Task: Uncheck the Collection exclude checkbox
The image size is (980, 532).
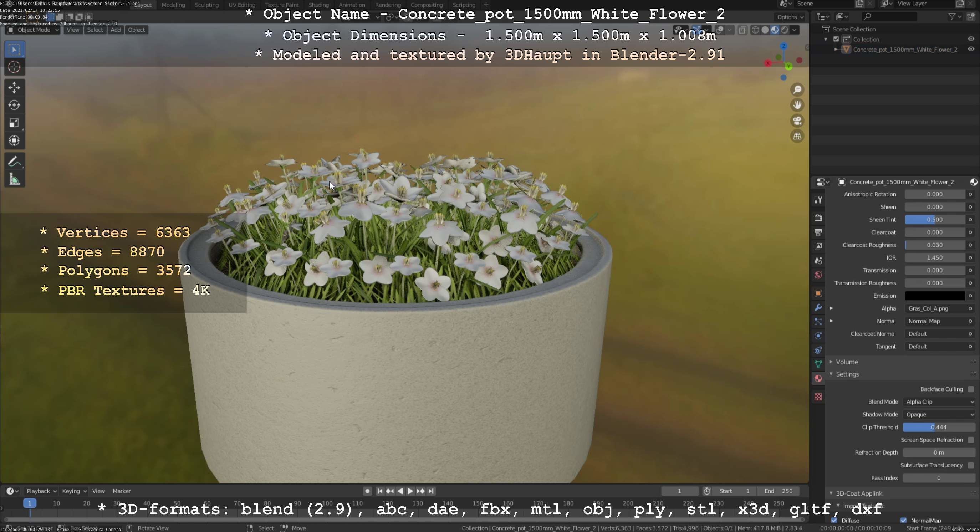Action: [836, 39]
